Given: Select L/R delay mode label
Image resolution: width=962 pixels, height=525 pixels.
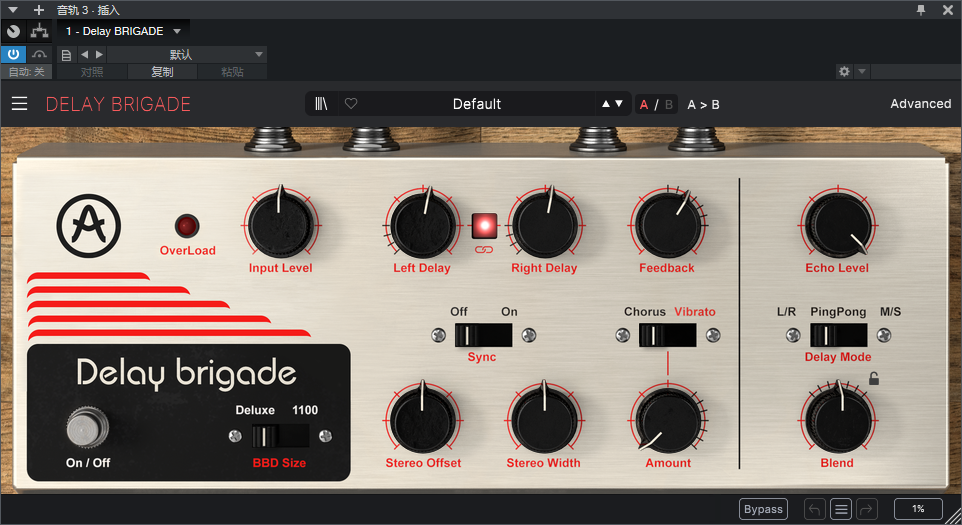Looking at the screenshot, I should click(x=787, y=312).
